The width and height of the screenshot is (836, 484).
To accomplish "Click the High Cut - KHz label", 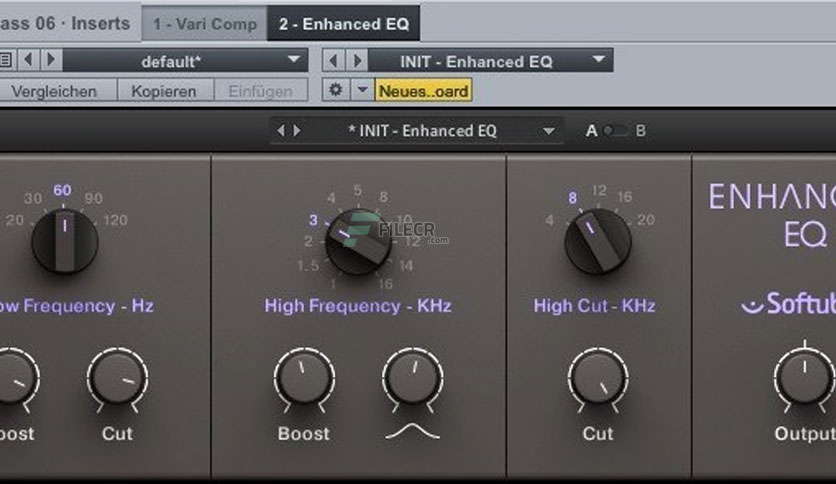I will click(x=594, y=306).
